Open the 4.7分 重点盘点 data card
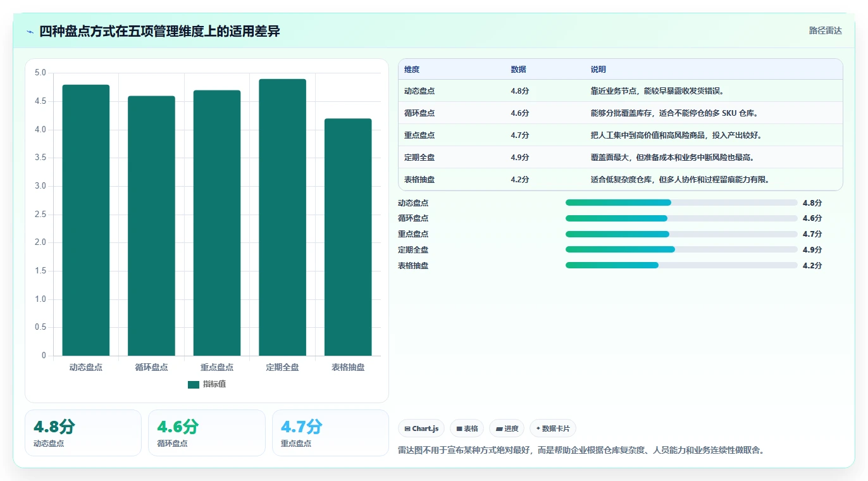The height and width of the screenshot is (481, 868). pyautogui.click(x=330, y=433)
